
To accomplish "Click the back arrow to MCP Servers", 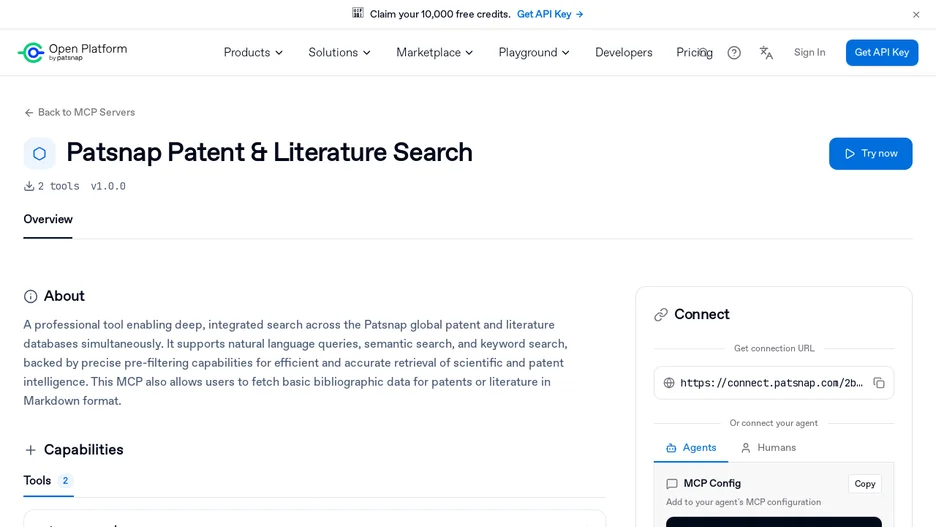I will click(x=29, y=112).
